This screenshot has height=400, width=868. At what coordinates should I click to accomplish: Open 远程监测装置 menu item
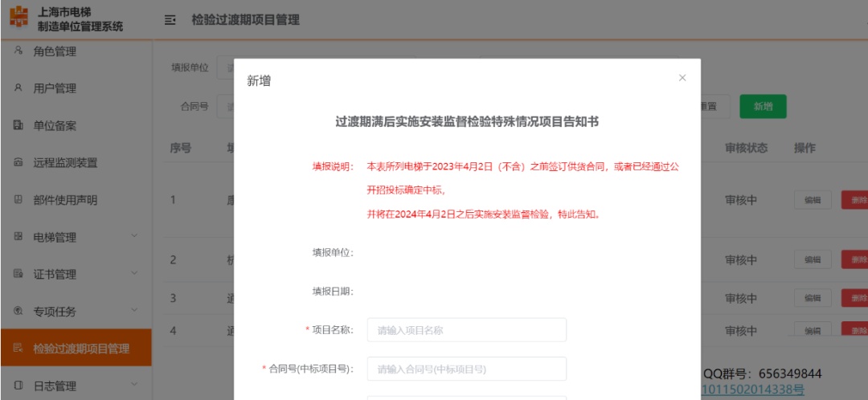[76, 163]
